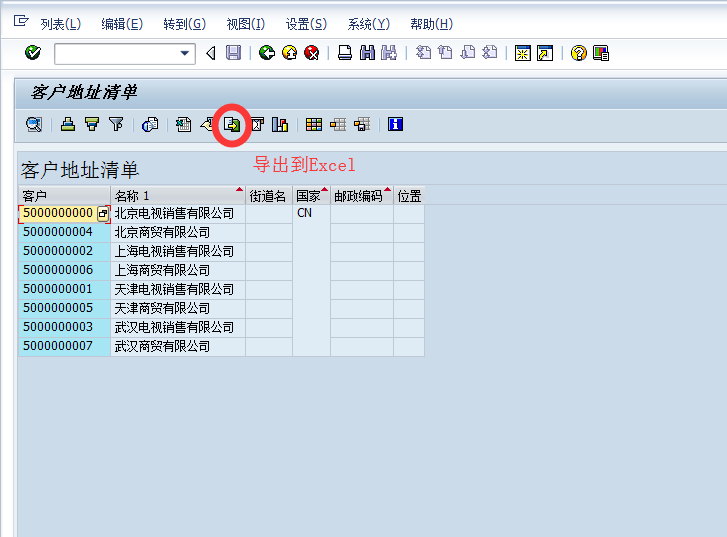
Task: Change layout using the colored grid icon
Action: [314, 124]
